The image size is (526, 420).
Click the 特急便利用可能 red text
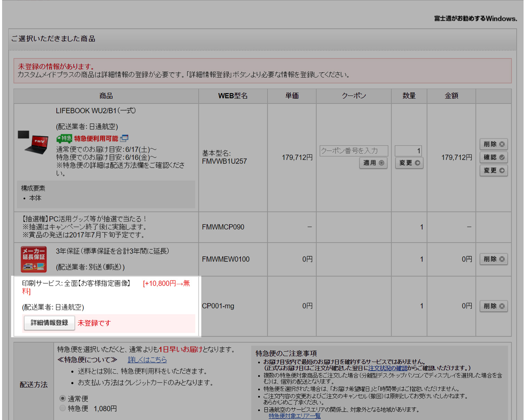(96, 139)
